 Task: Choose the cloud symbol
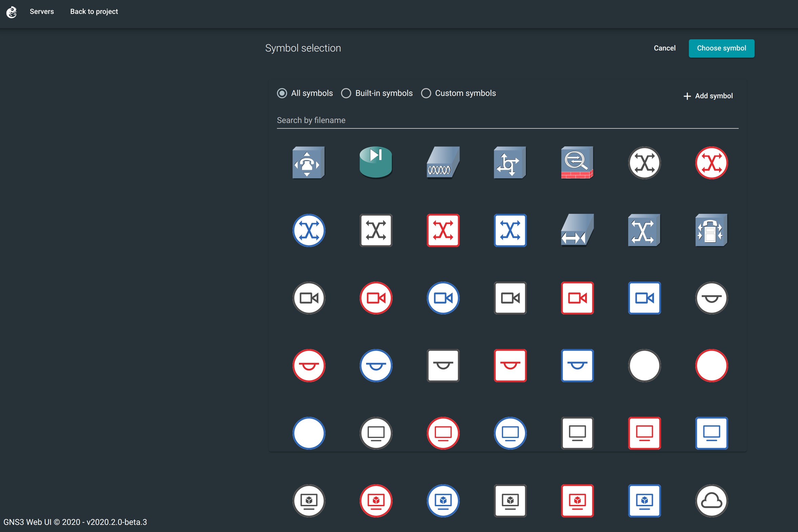712,501
